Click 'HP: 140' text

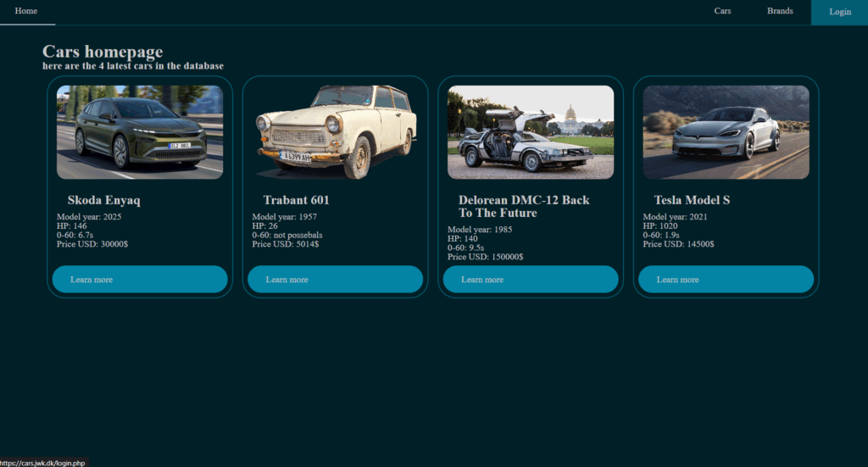[462, 238]
